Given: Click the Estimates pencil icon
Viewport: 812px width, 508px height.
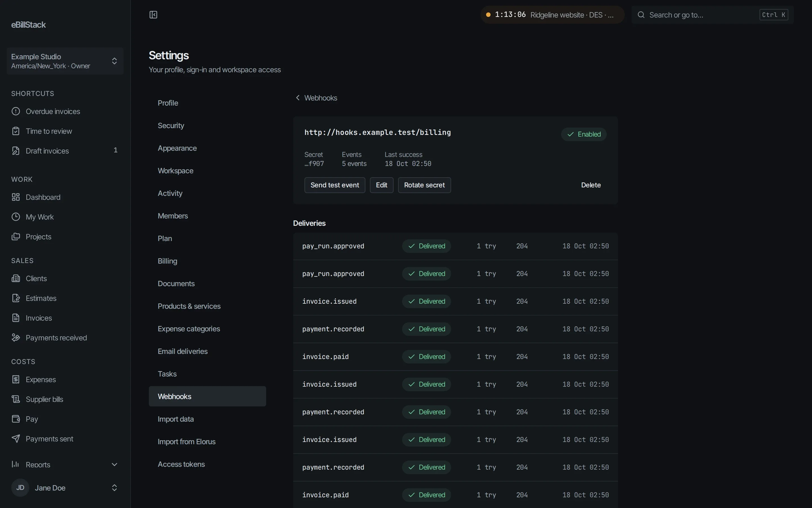Looking at the screenshot, I should [16, 298].
